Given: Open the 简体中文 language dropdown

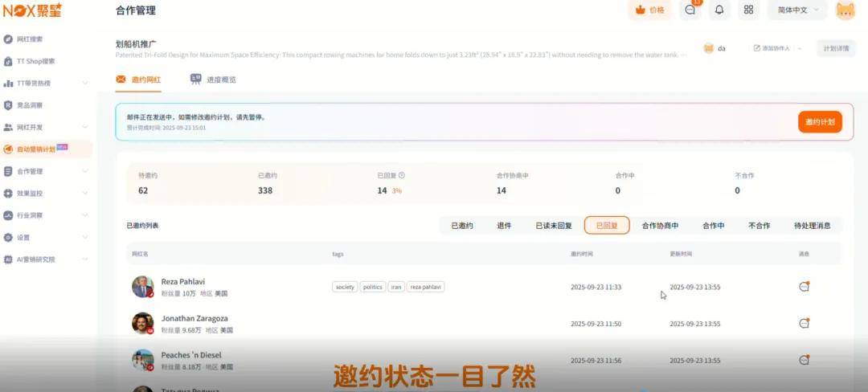Looking at the screenshot, I should [796, 10].
